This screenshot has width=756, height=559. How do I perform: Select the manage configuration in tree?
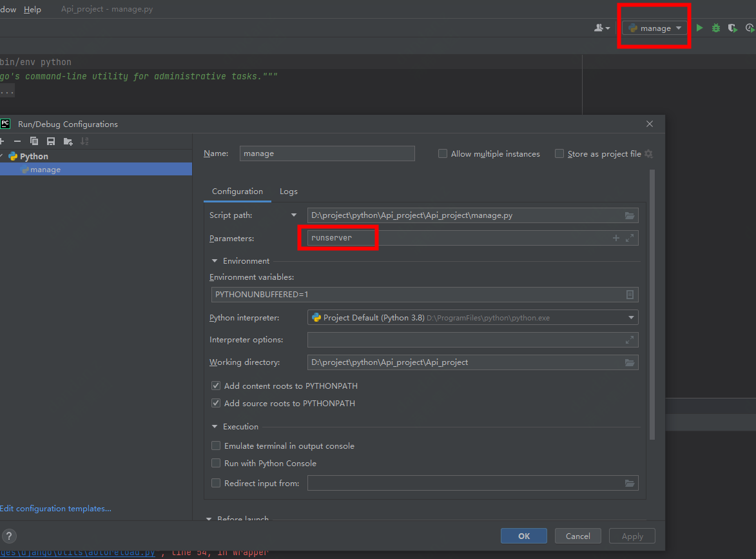96,170
